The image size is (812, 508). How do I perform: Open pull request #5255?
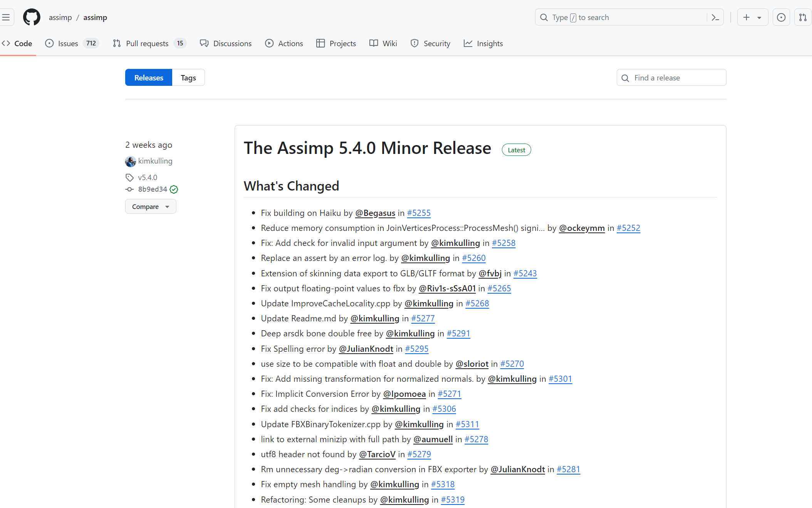pos(419,213)
